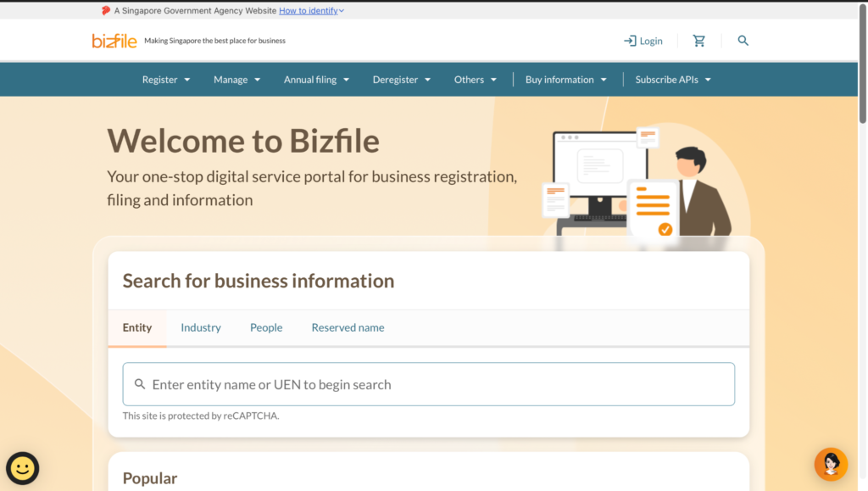Expand the Manage menu
Viewport: 868px width, 491px height.
coord(237,80)
